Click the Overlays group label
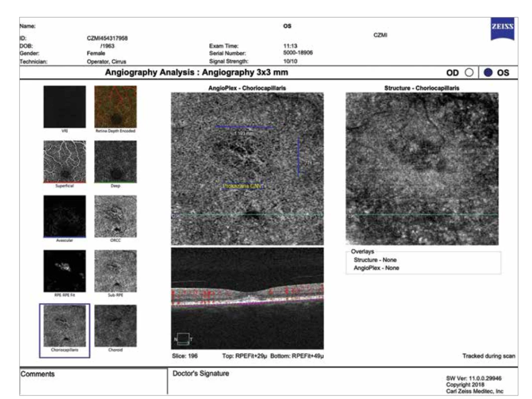This screenshot has width=532, height=399. [362, 252]
